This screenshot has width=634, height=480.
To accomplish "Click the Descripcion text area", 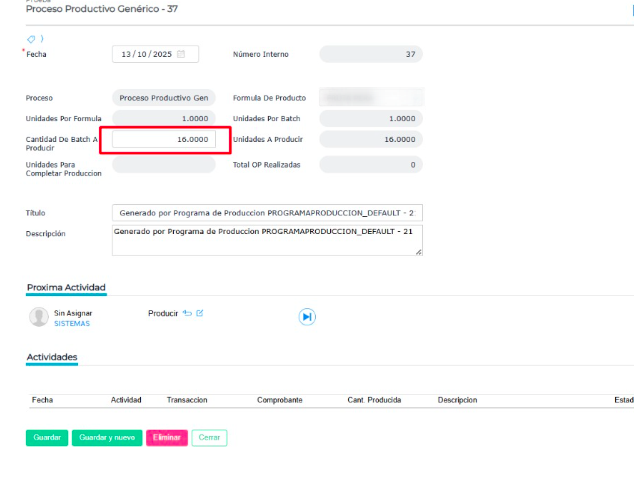I will [267, 239].
